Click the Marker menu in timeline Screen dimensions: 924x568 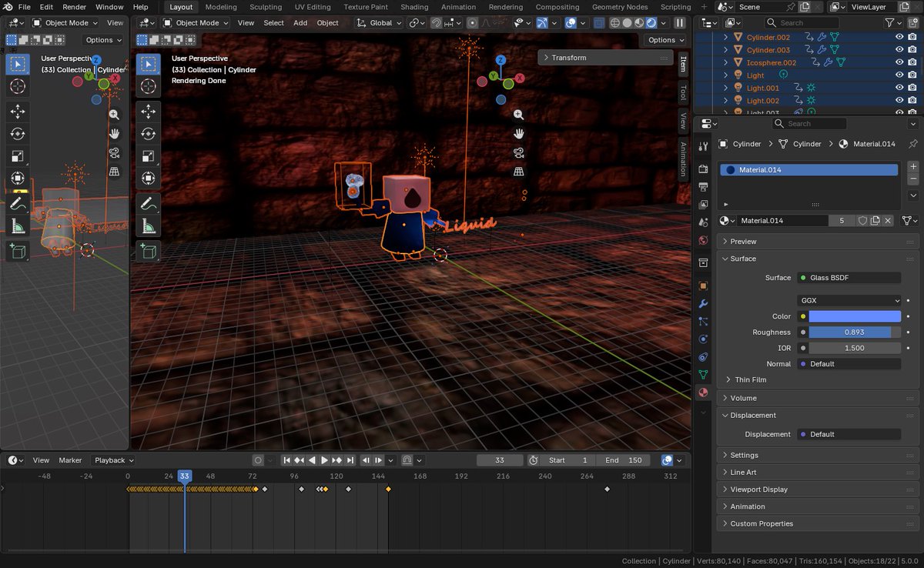70,460
